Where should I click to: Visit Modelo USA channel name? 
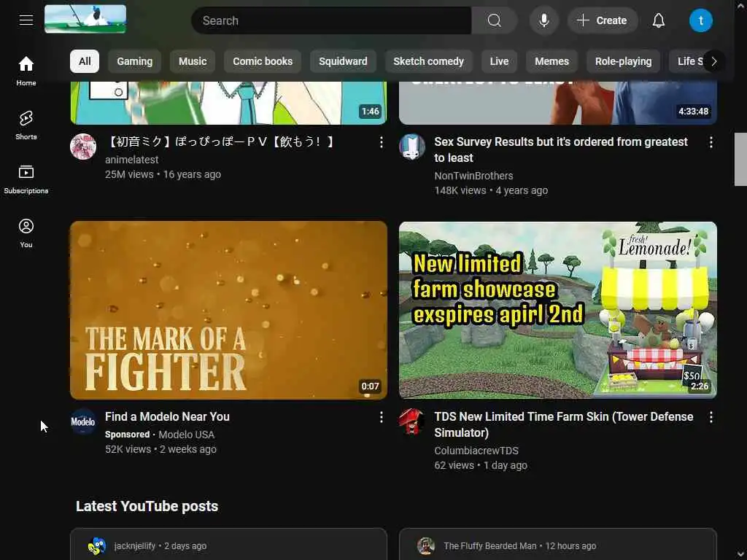coord(186,435)
